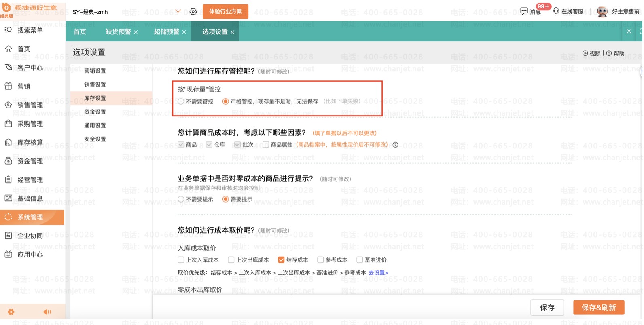The height and width of the screenshot is (325, 644).
Task: Open 通用设置 in settings list
Action: coord(95,126)
